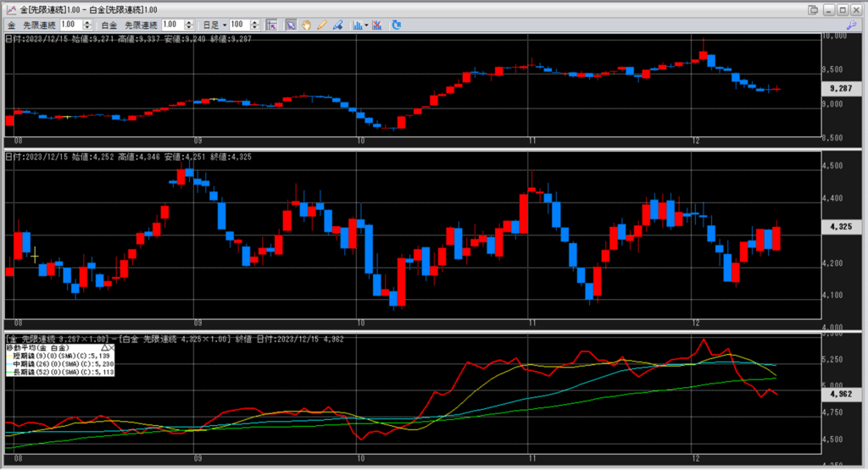The image size is (868, 470).
Task: Click the spinner on the 100 bar count
Action: pos(256,25)
